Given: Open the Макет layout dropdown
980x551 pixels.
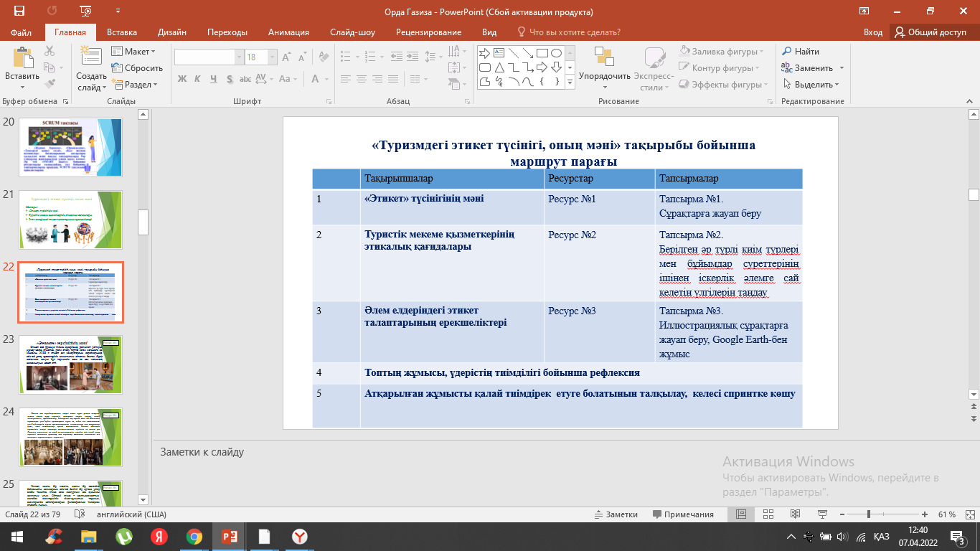Looking at the screenshot, I should 133,52.
